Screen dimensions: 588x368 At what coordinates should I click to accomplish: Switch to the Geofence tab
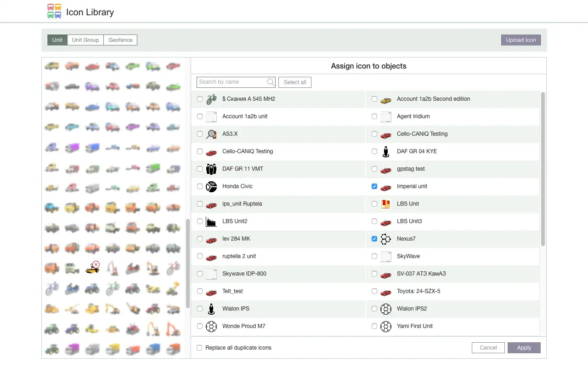pos(120,40)
